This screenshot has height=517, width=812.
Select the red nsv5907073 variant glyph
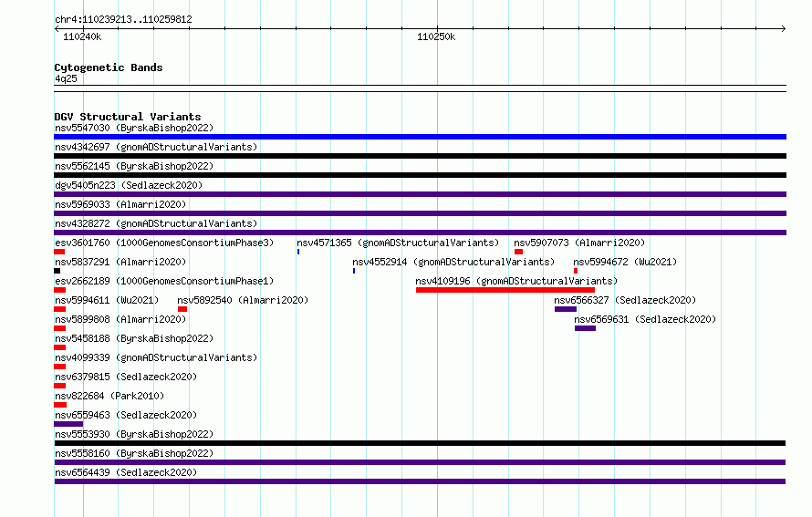[518, 252]
